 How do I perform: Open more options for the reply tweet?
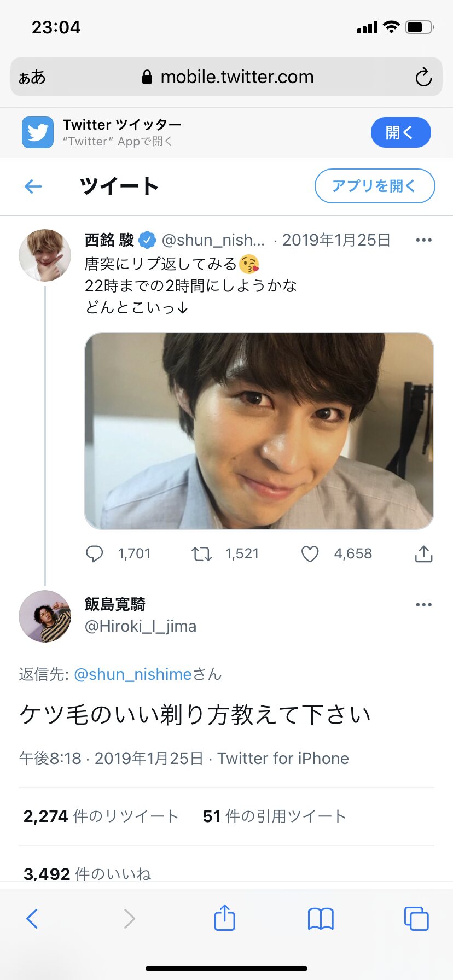point(423,605)
